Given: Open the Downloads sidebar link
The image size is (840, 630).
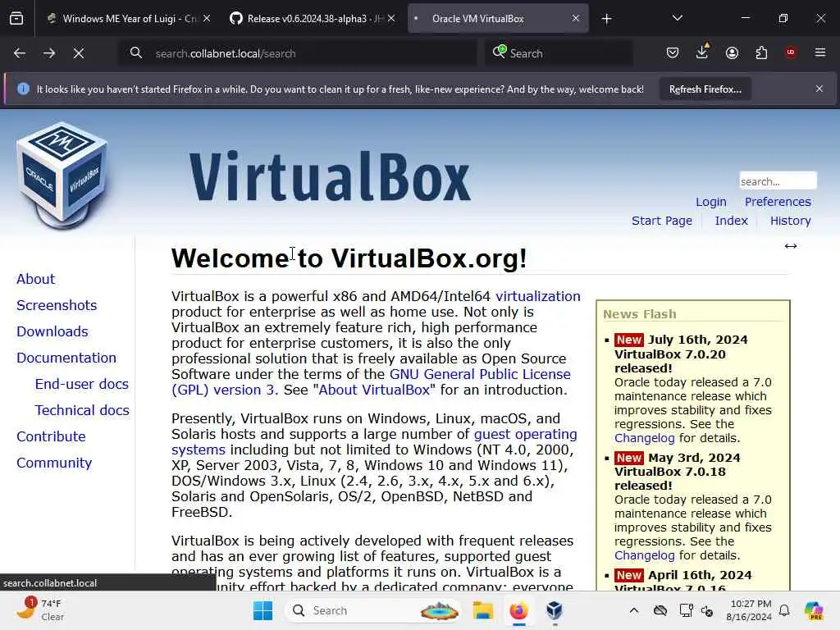Looking at the screenshot, I should [52, 331].
